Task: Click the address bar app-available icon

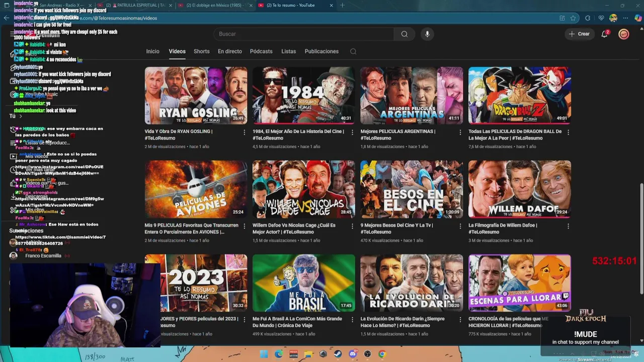Action: tap(562, 18)
